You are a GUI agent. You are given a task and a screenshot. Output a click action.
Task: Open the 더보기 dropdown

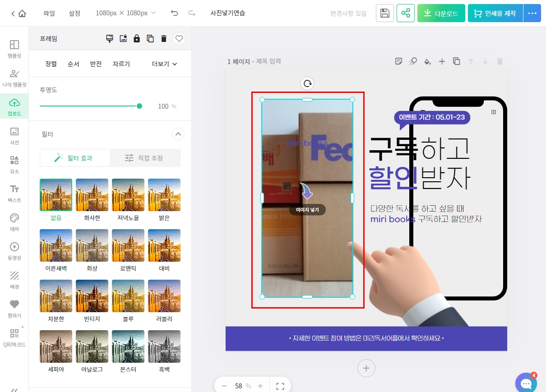163,64
